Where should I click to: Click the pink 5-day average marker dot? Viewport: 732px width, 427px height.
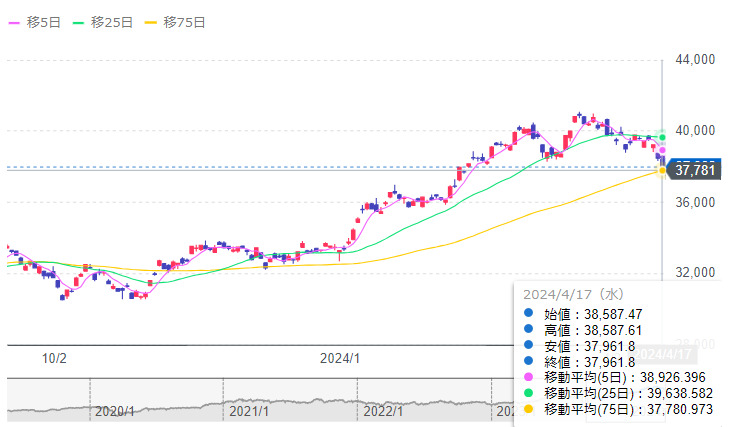662,151
